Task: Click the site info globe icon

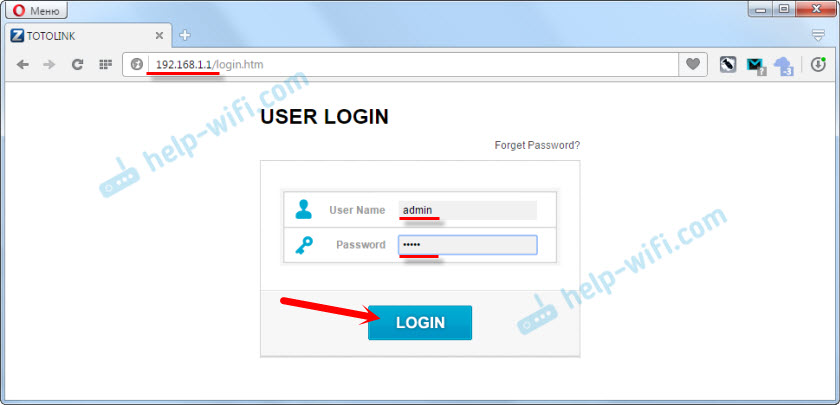Action: (137, 65)
